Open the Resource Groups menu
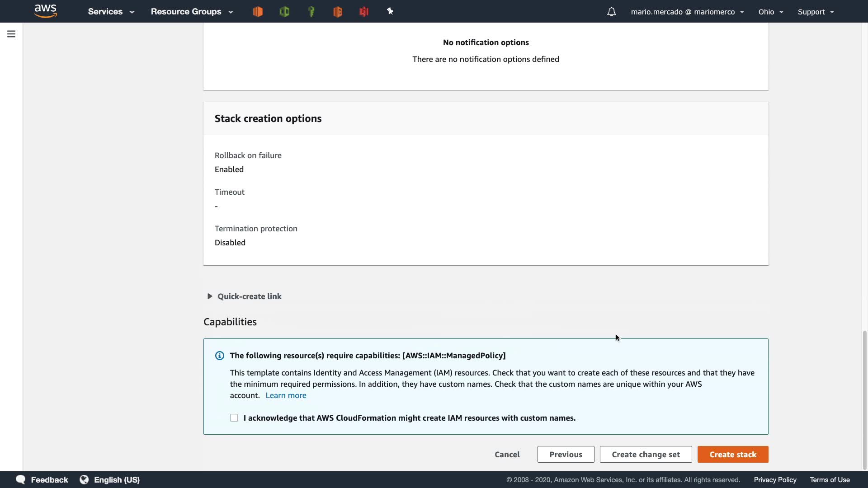 (192, 12)
